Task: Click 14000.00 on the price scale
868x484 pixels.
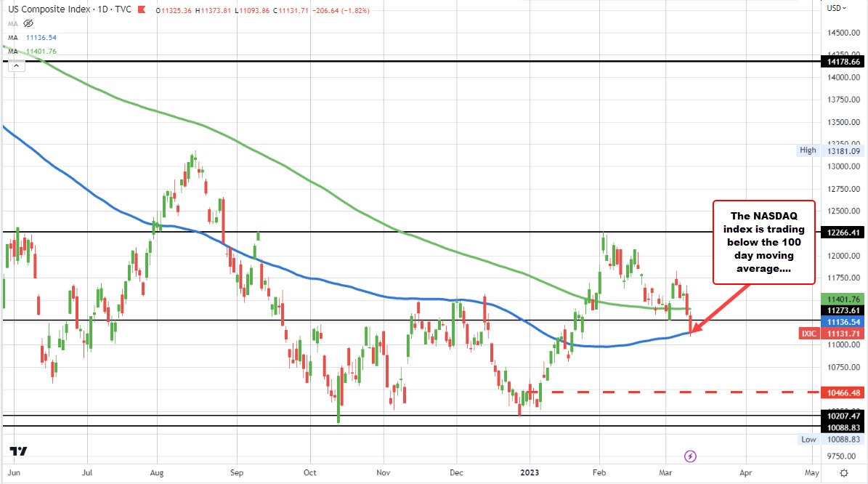Action: pyautogui.click(x=843, y=78)
